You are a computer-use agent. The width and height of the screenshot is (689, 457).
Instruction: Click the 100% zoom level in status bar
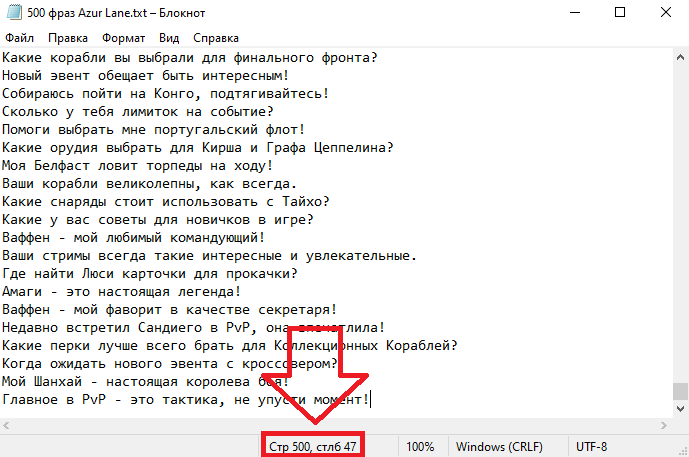pyautogui.click(x=420, y=446)
